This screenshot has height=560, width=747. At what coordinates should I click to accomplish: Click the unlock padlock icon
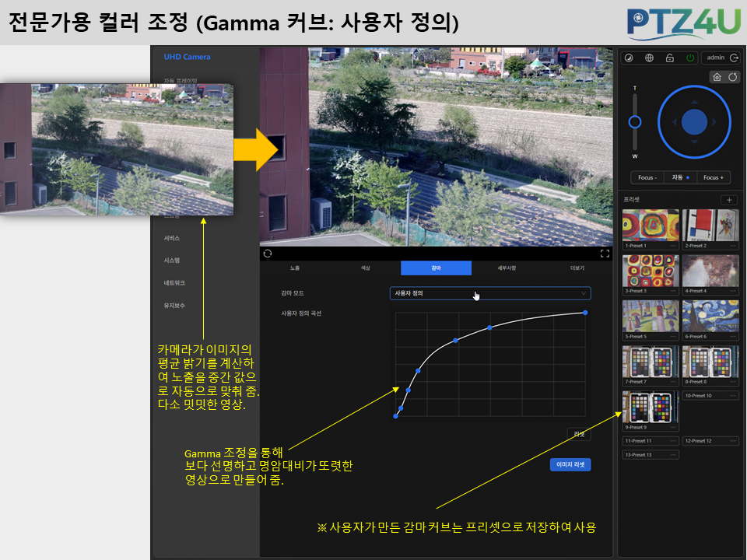pyautogui.click(x=669, y=58)
